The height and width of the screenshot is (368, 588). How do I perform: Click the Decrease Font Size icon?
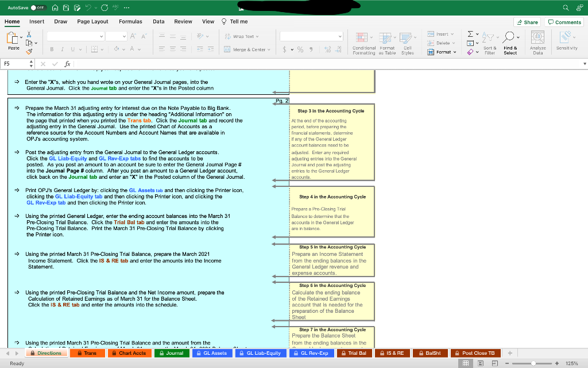point(144,36)
